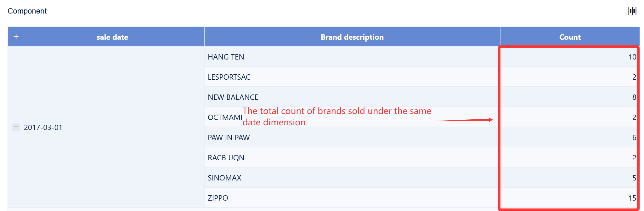Click the Count column header
Image resolution: width=644 pixels, height=211 pixels.
click(570, 37)
